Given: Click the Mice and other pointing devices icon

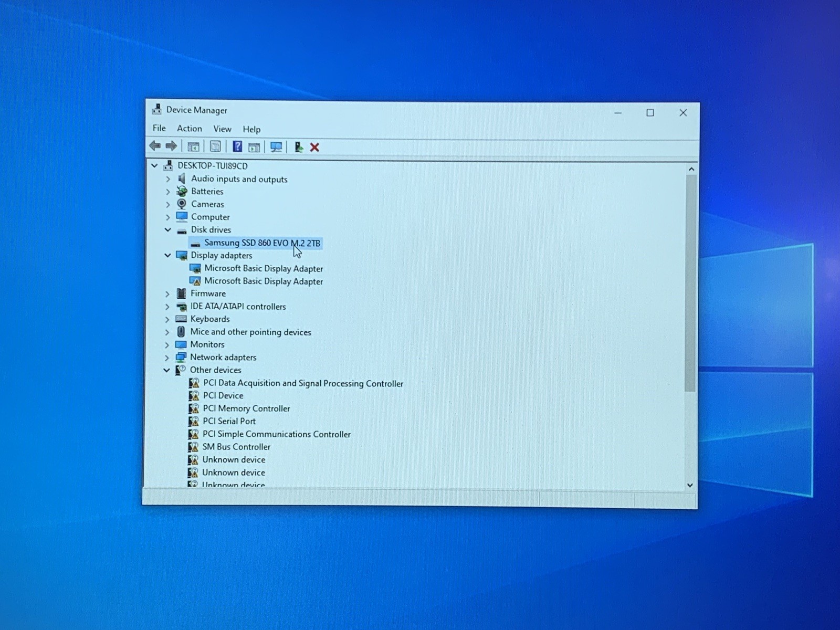Looking at the screenshot, I should [181, 332].
